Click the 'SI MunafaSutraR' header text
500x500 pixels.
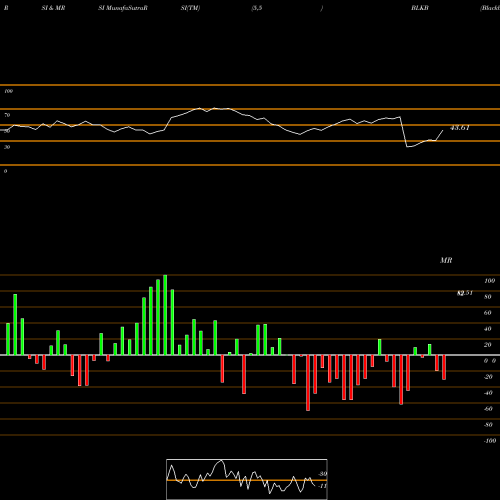(123, 8)
